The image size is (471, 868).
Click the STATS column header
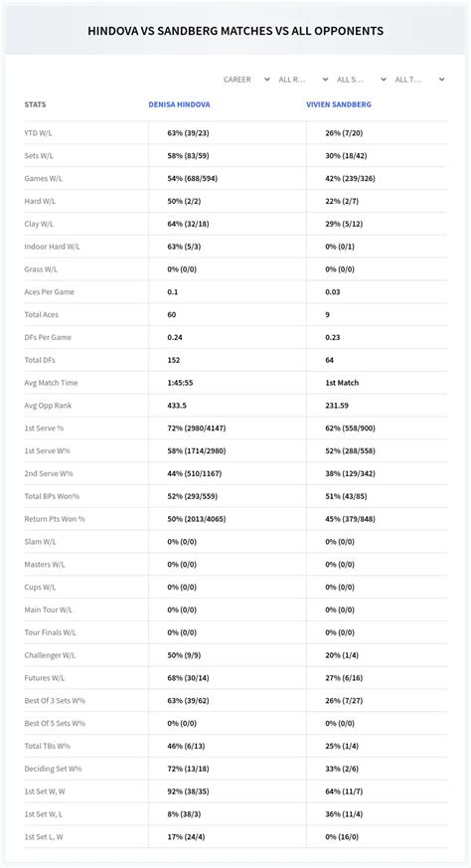pos(35,104)
